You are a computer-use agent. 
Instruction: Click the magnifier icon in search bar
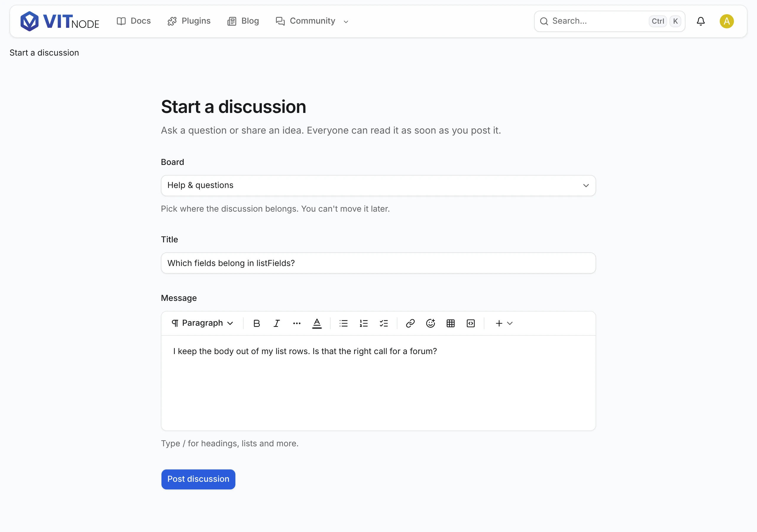[544, 21]
